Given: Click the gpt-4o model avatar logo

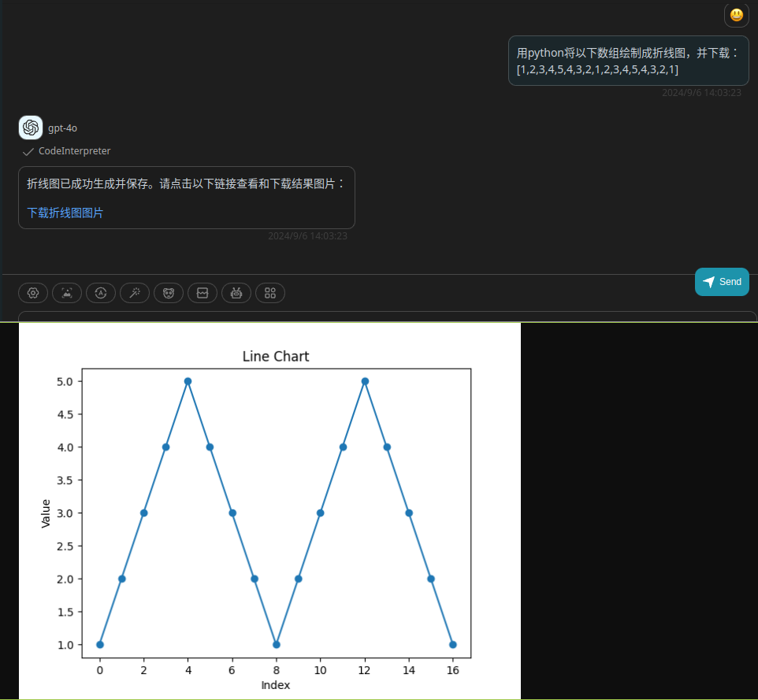Looking at the screenshot, I should pyautogui.click(x=31, y=128).
